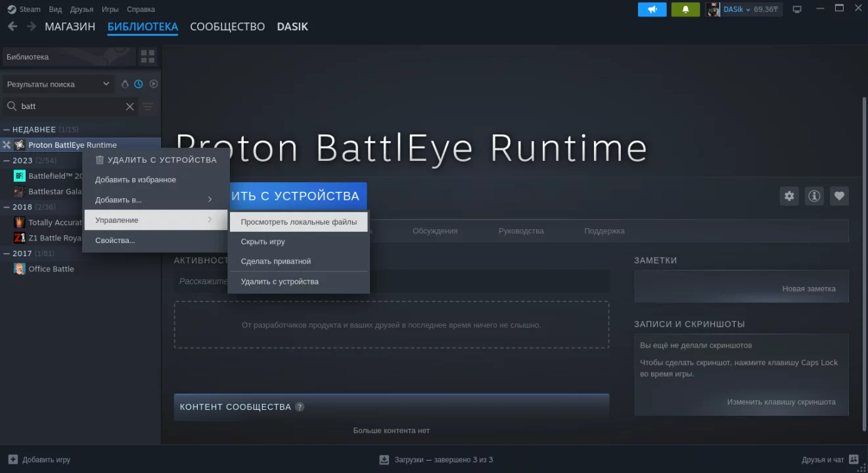Go back with the left arrow
The image size is (868, 473).
coord(12,26)
